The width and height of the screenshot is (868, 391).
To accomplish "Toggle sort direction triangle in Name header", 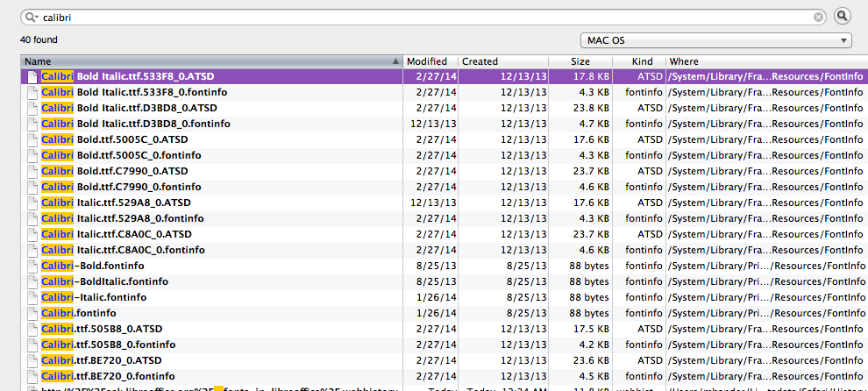I will click(x=395, y=61).
